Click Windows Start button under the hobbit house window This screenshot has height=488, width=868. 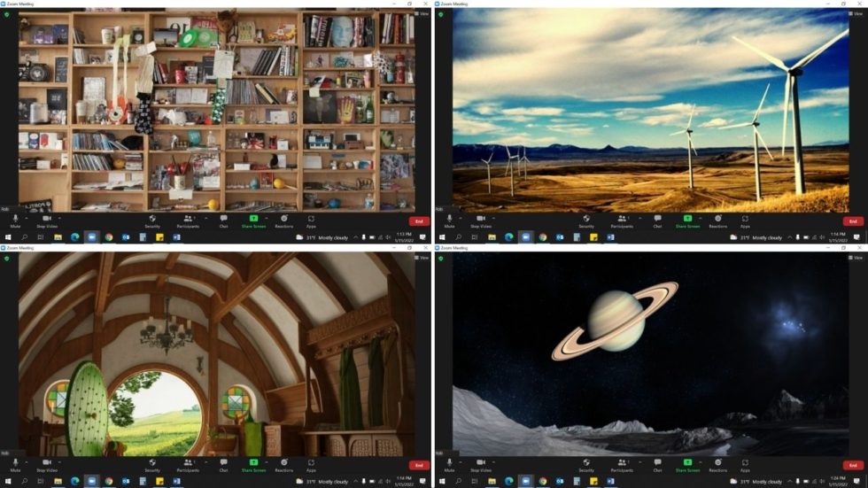[x=8, y=482]
